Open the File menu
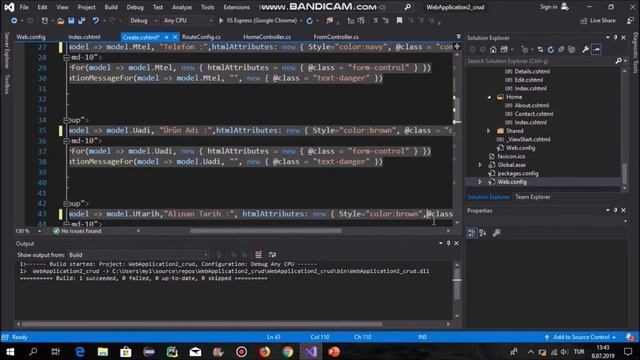The image size is (640, 360). (x=24, y=7)
